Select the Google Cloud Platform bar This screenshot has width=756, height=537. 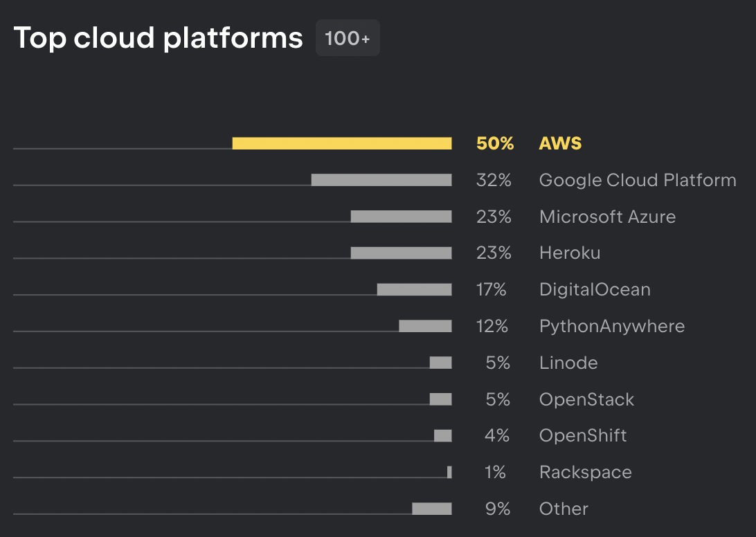tap(381, 180)
